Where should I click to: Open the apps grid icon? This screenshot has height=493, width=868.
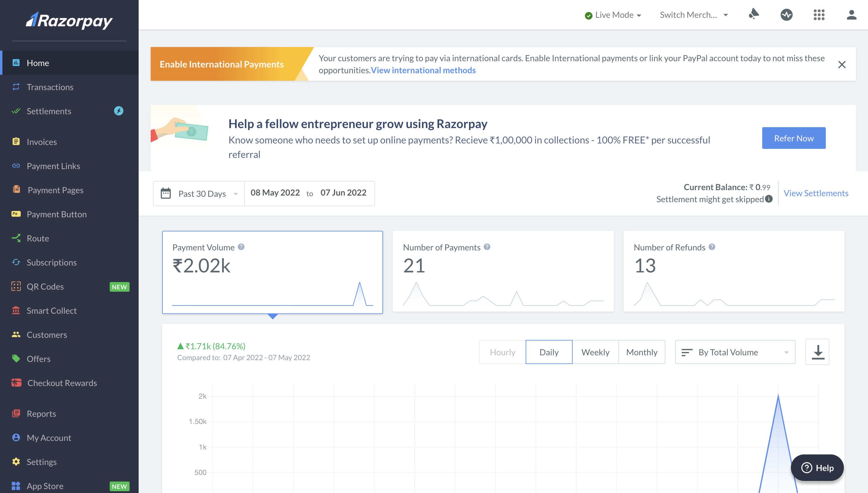tap(819, 14)
